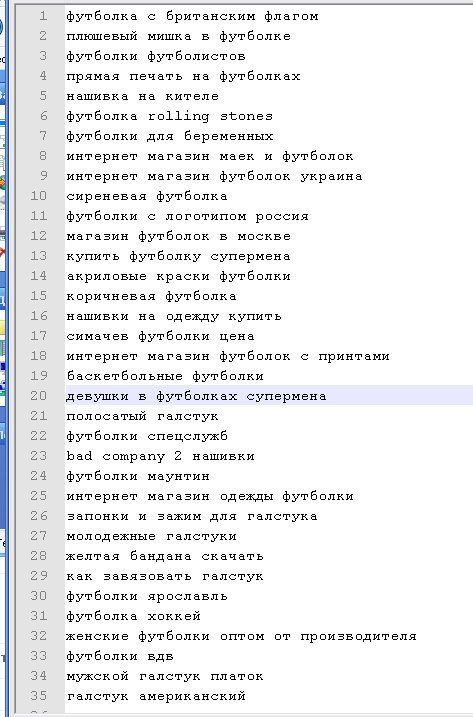
Task: Click 'интернет магазин футболок украина' line
Action: point(215,176)
